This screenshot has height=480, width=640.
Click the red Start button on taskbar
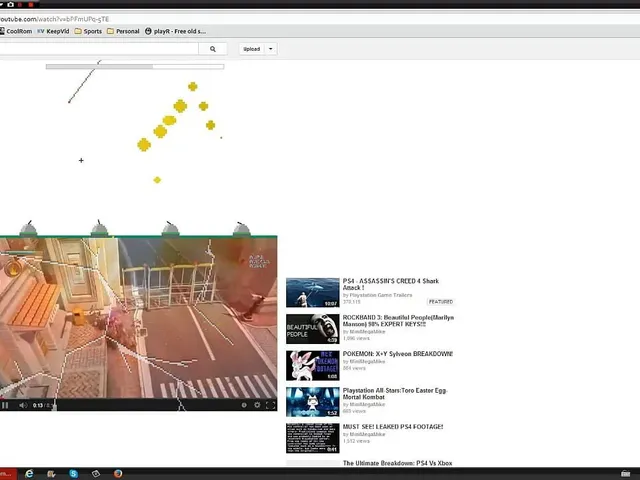point(8,474)
